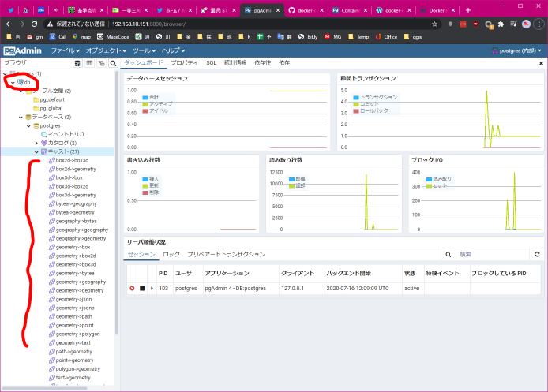Click the Query Tool icon in browser toolbar
548x392 pixels.
point(78,62)
